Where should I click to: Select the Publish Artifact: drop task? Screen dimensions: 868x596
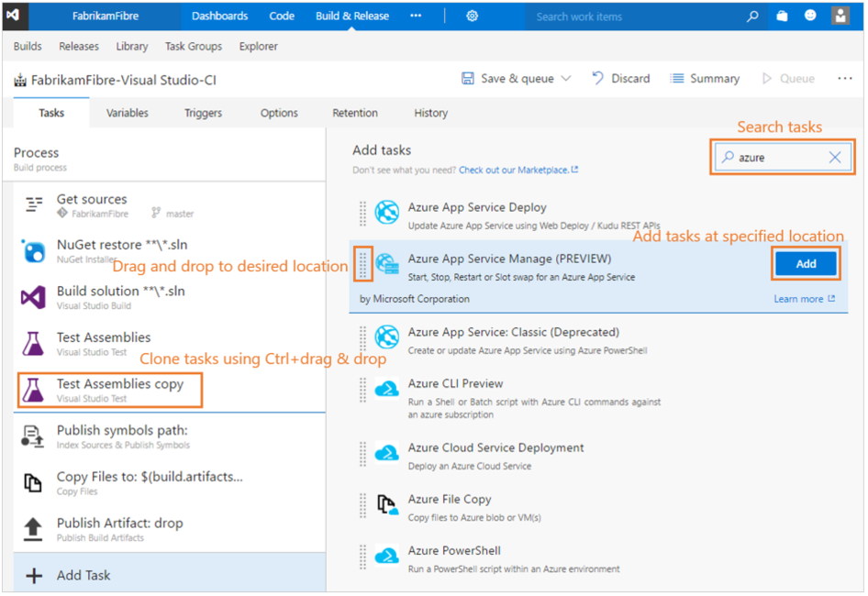coord(170,529)
